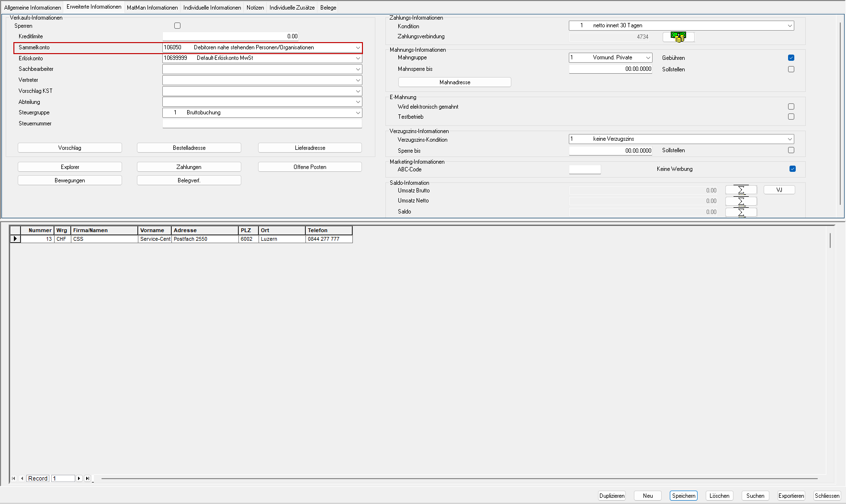Enable the Sperren checkbox
Screen dimensions: 846x504
pos(178,26)
